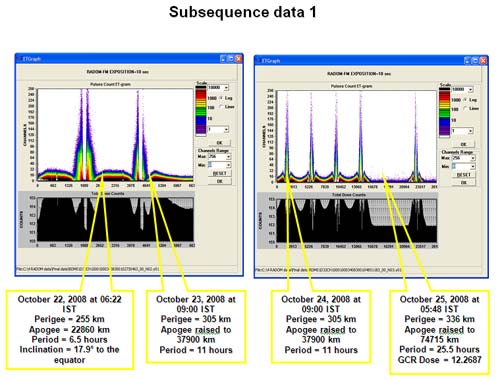Click rainbow color scale bar, right window
This screenshot has height=380, width=500.
[445, 113]
